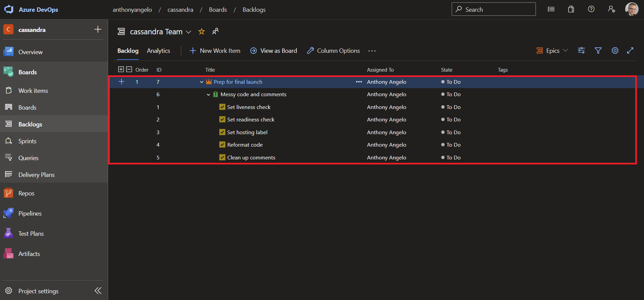The width and height of the screenshot is (644, 300).
Task: Open Queries in sidebar
Action: 54,158
